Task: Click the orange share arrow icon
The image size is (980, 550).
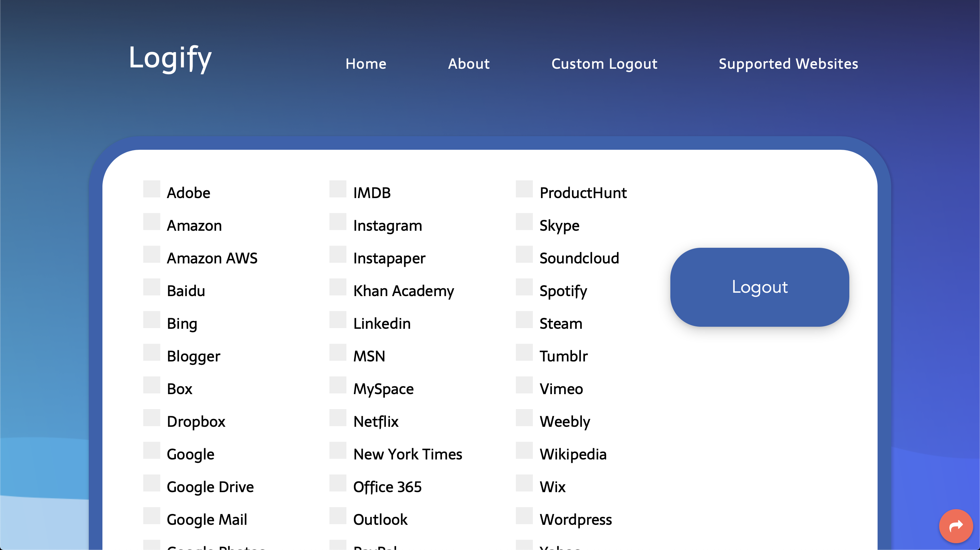Action: (x=955, y=526)
